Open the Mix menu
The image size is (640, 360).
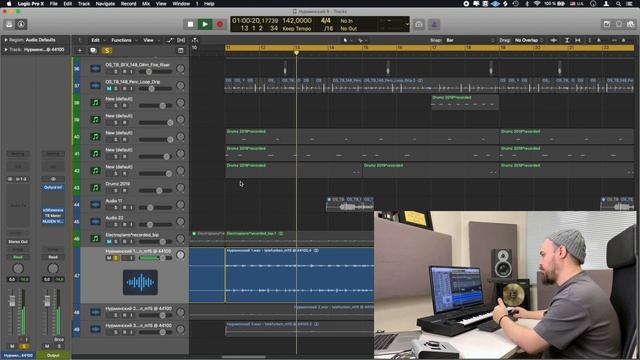pos(146,4)
